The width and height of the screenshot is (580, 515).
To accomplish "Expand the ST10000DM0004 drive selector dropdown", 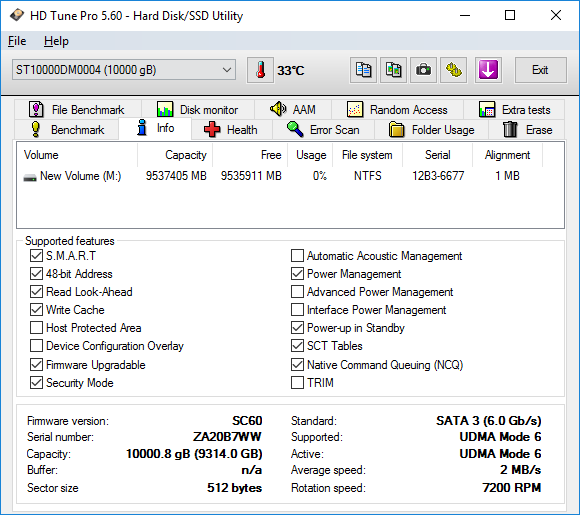I will click(x=124, y=70).
